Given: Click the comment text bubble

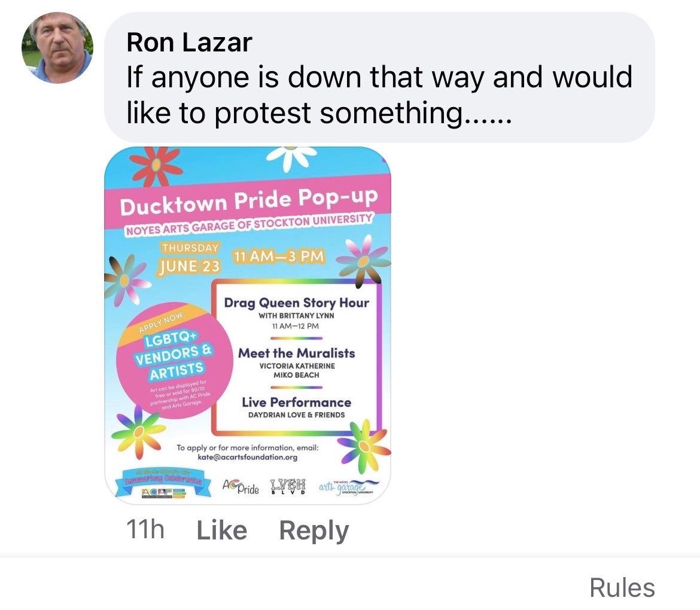Looking at the screenshot, I should (x=379, y=77).
